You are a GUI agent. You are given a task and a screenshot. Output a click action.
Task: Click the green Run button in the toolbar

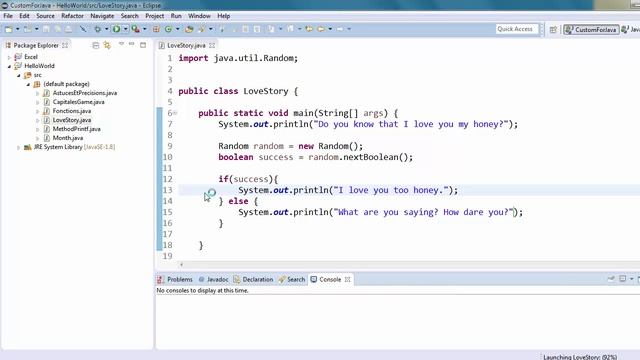click(116, 29)
